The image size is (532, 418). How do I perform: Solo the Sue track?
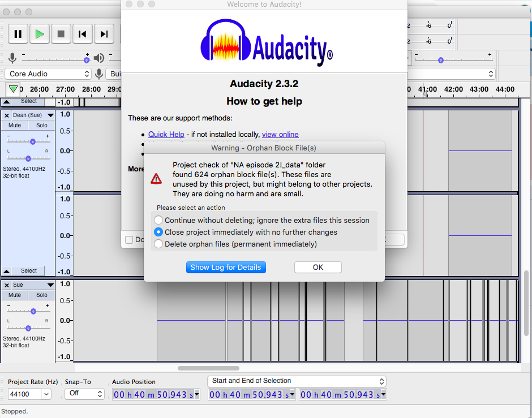[x=42, y=295]
